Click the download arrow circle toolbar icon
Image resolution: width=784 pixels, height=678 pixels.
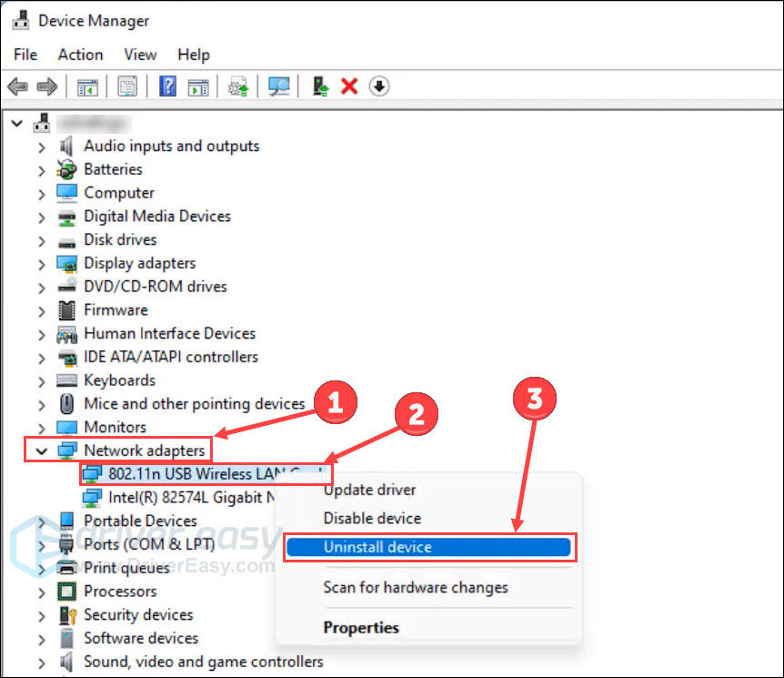tap(379, 86)
